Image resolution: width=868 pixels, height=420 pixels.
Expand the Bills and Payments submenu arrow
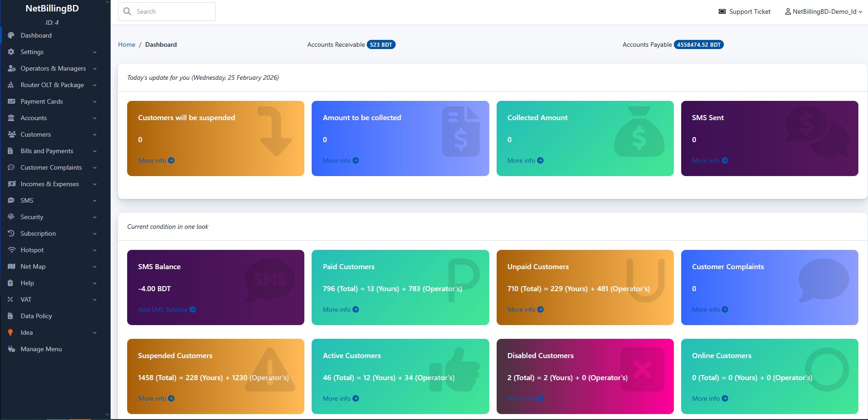[x=95, y=151]
